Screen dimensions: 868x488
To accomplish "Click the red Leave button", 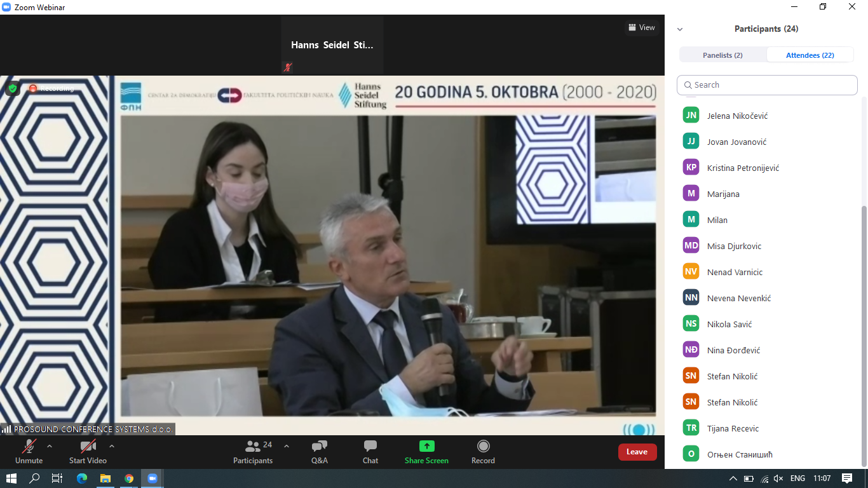I will click(637, 452).
